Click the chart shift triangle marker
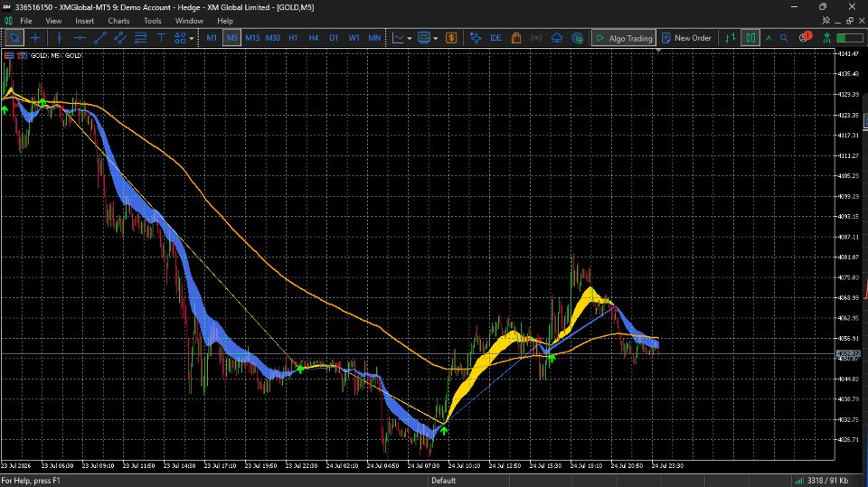868x487 pixels. coord(658,51)
